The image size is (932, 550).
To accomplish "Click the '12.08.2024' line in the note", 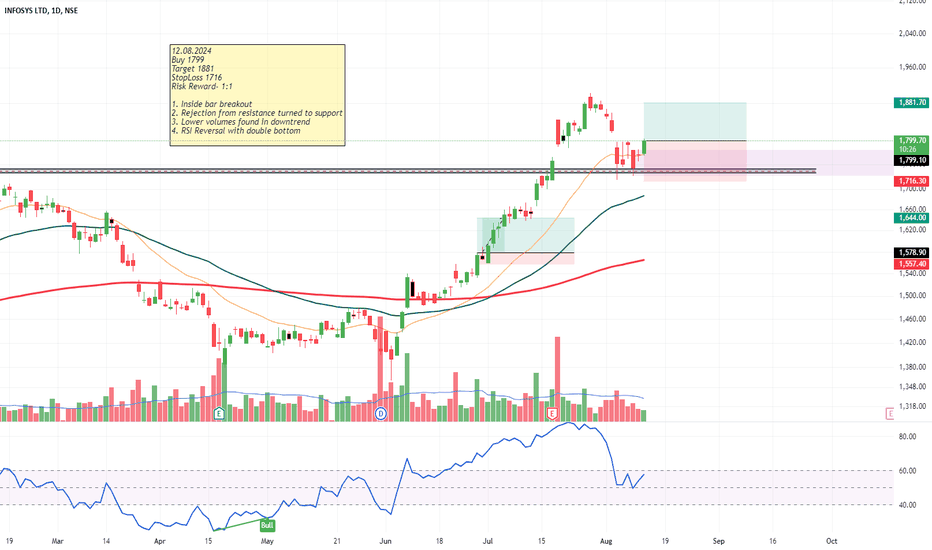I will pos(191,51).
